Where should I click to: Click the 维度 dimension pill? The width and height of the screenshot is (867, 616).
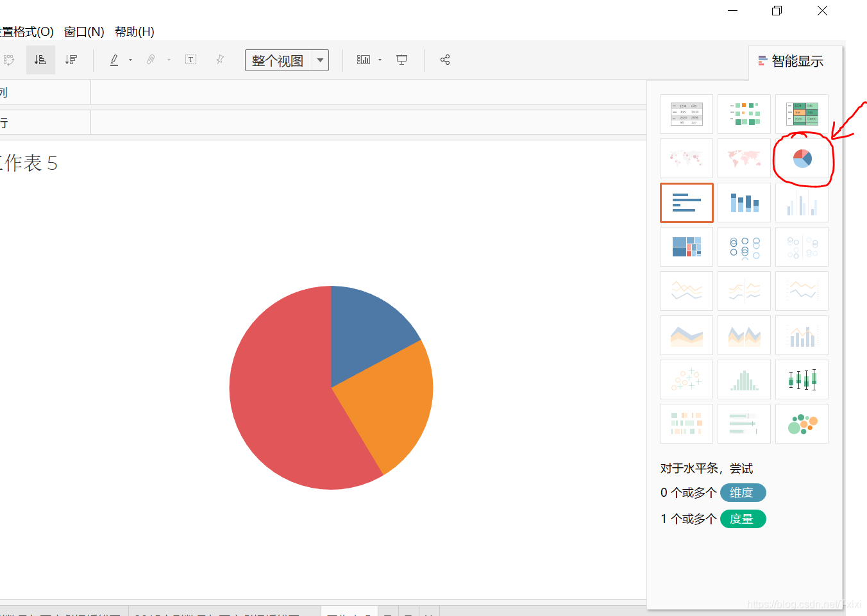pos(743,493)
